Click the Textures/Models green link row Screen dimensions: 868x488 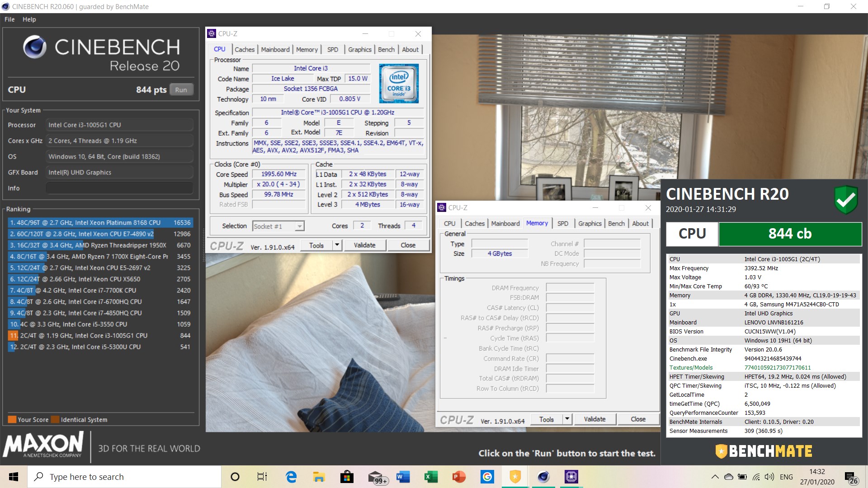(x=764, y=367)
